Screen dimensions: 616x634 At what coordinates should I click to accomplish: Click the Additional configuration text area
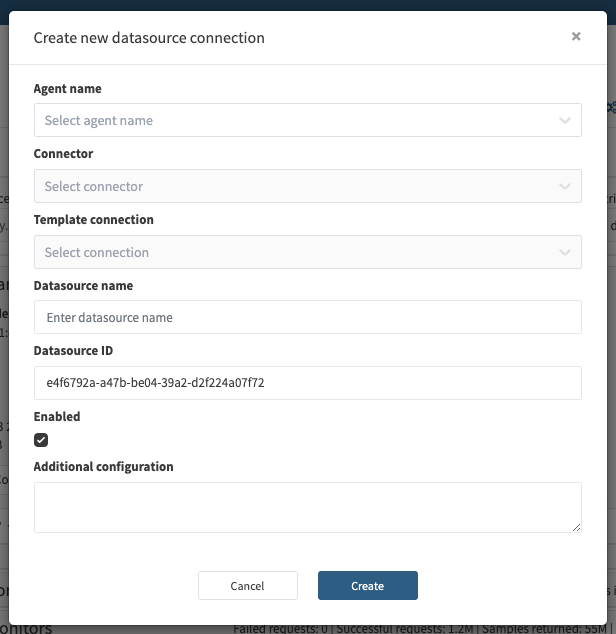(307, 507)
